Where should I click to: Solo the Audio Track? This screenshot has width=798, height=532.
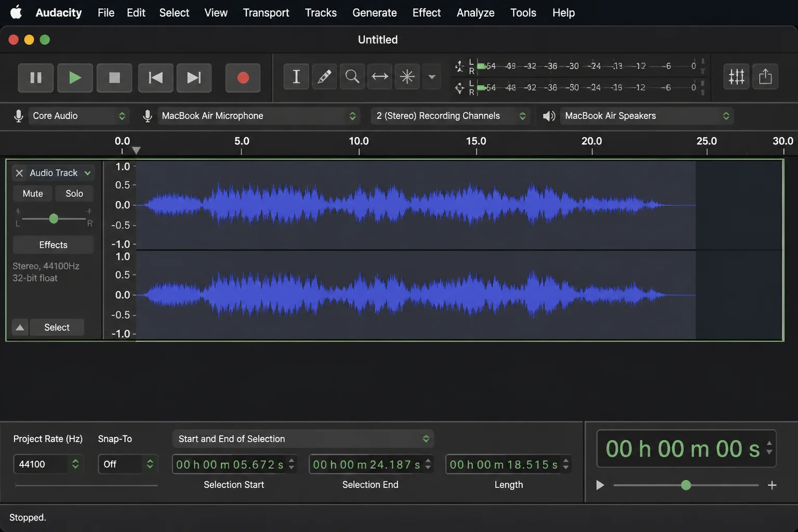tap(74, 193)
